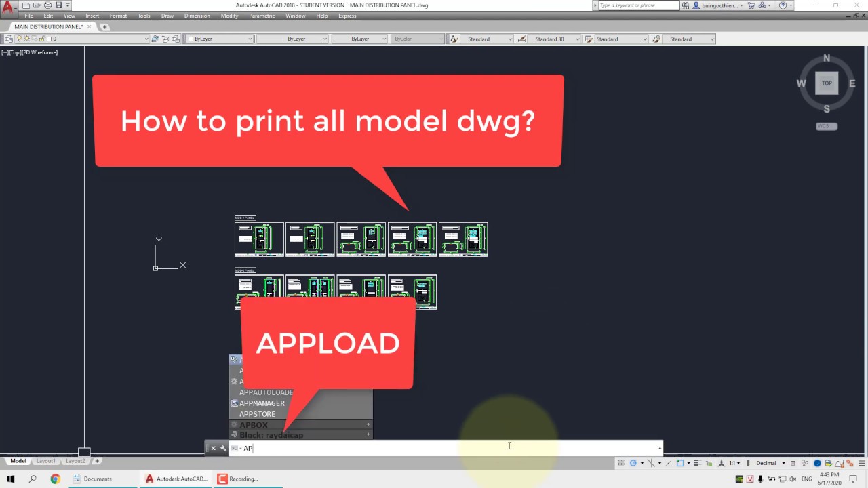Toggle layer 0 on/off light bulb
This screenshot has width=868, height=488.
tap(20, 39)
